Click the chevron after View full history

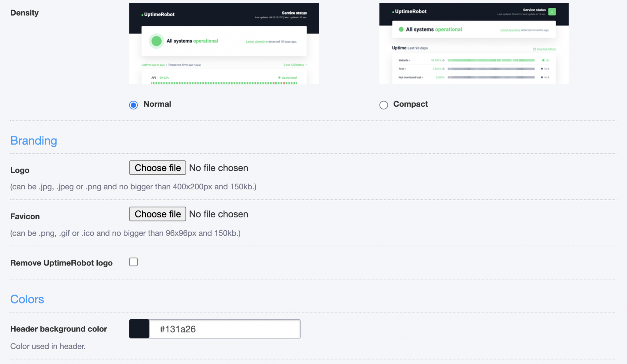306,65
